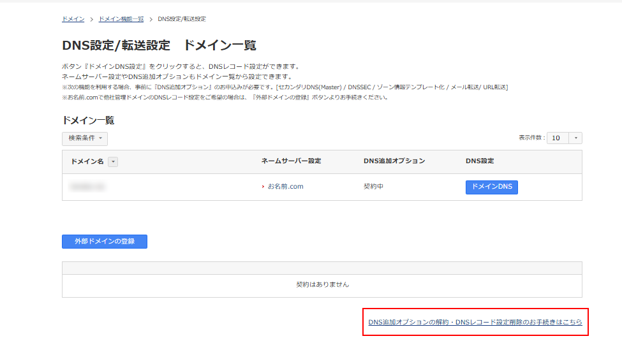Image resolution: width=622 pixels, height=364 pixels.
Task: Select the ネームサーバー設定 column header
Action: click(291, 161)
